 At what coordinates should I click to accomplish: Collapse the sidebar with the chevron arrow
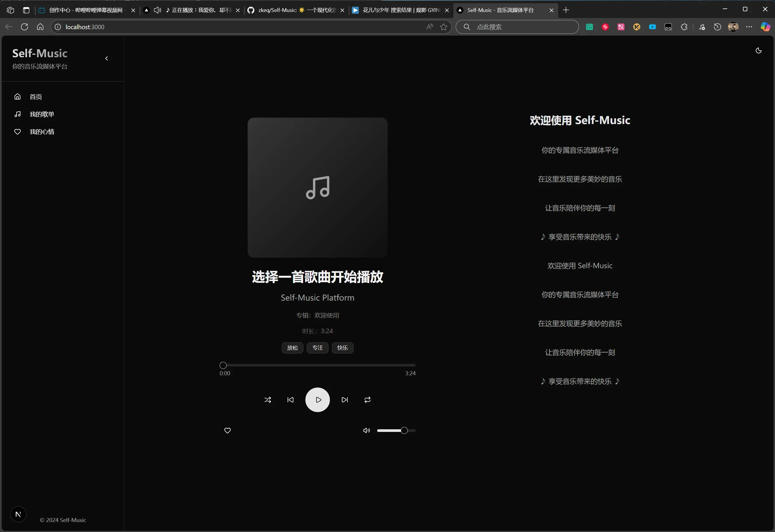click(106, 58)
